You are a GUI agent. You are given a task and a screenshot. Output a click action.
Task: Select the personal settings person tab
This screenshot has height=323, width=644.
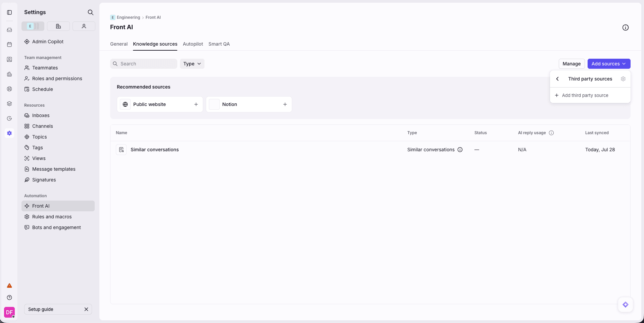(84, 26)
